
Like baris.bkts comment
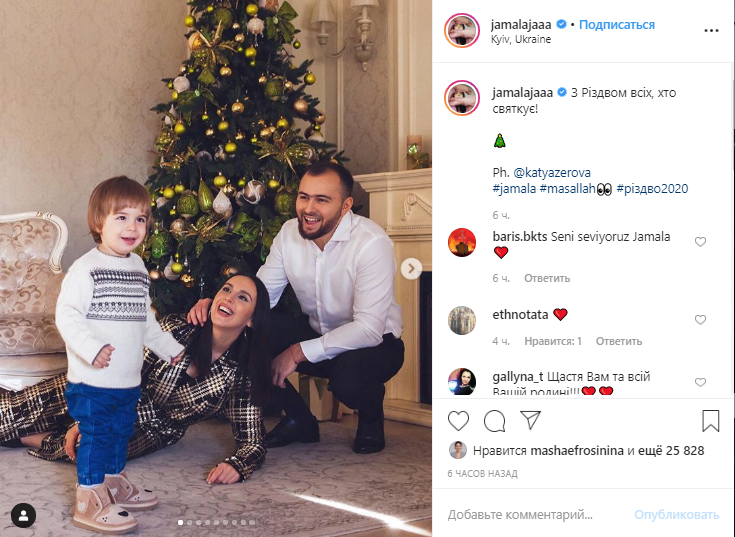700,242
